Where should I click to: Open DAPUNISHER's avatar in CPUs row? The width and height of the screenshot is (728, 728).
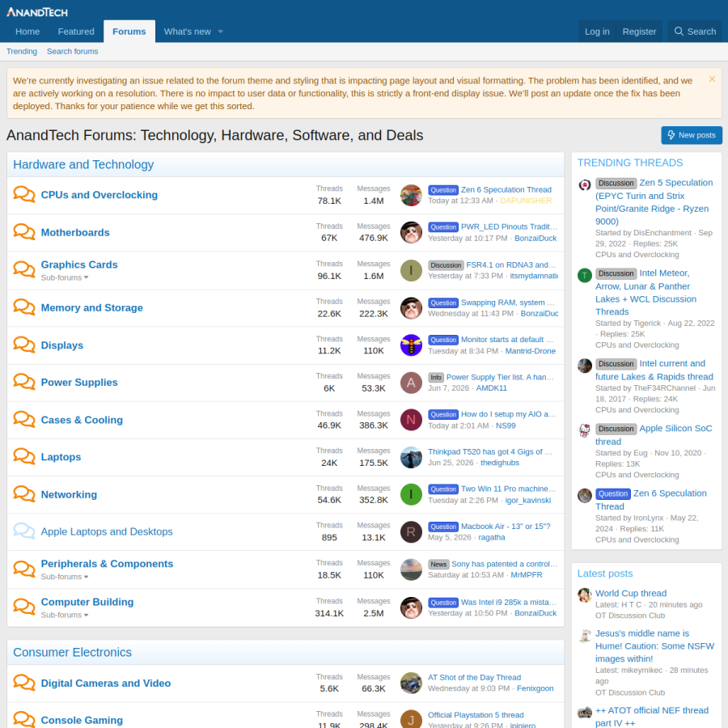point(411,195)
